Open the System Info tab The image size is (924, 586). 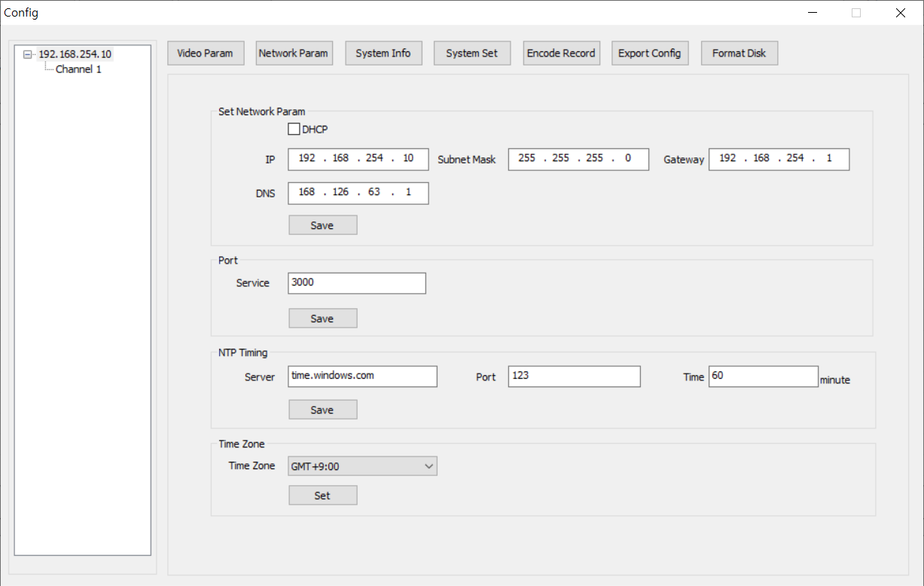[383, 53]
